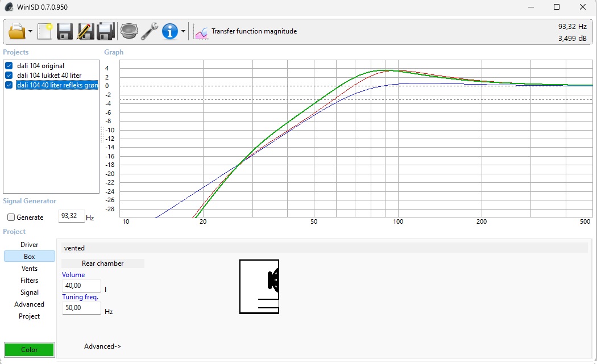
Task: Expand the info dropdown arrow
Action: pos(183,31)
